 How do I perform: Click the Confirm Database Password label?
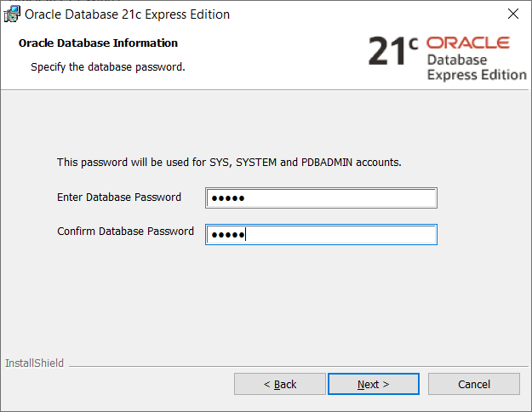(x=125, y=232)
